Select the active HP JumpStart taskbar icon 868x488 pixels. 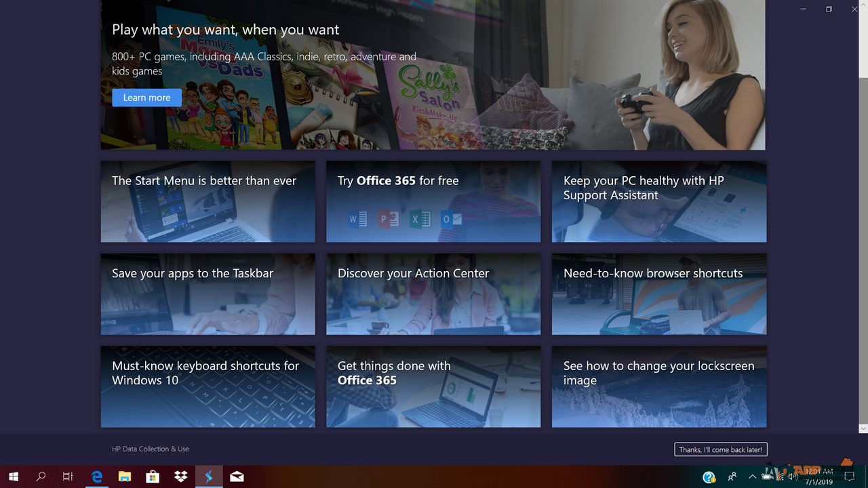pos(209,476)
